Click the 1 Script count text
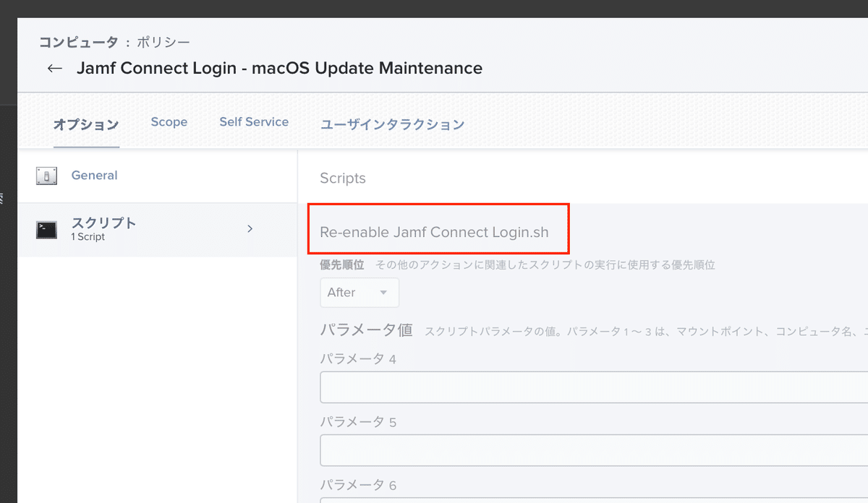This screenshot has height=503, width=868. pyautogui.click(x=88, y=237)
